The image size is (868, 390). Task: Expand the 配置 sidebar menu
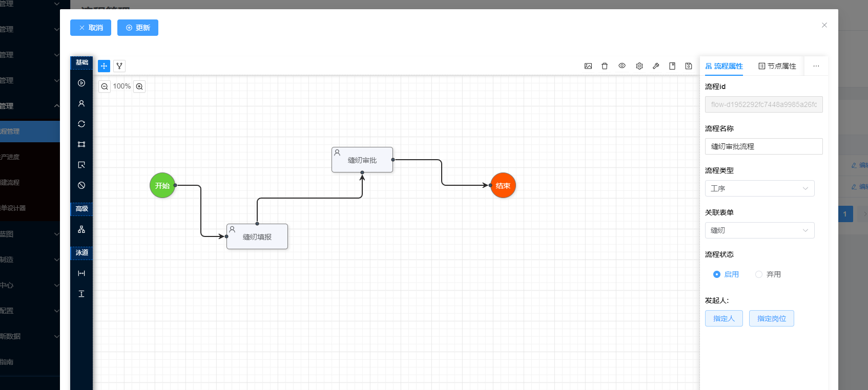[x=30, y=311]
